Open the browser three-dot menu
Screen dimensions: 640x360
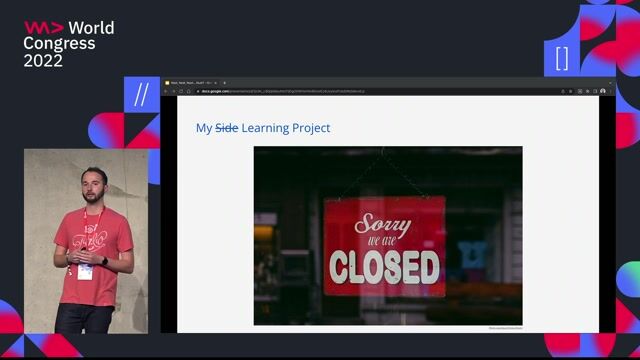click(x=611, y=91)
